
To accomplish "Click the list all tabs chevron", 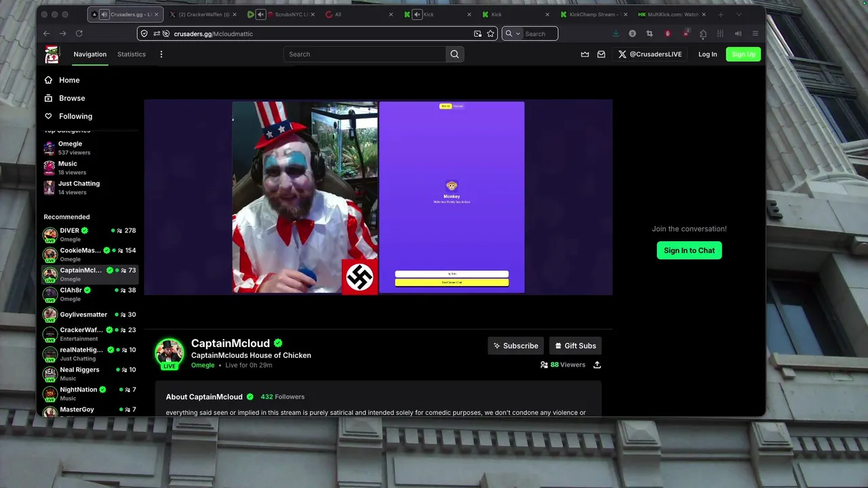I will 739,14.
